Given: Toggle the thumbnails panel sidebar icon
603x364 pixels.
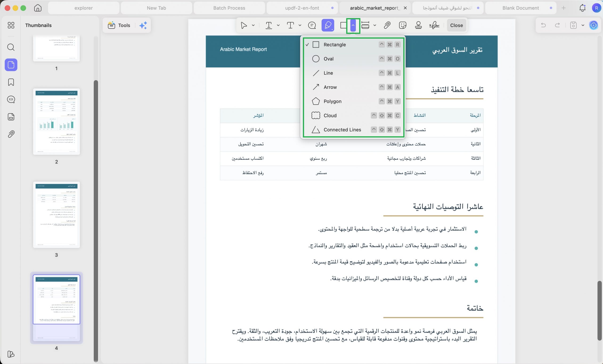Looking at the screenshot, I should pyautogui.click(x=11, y=65).
